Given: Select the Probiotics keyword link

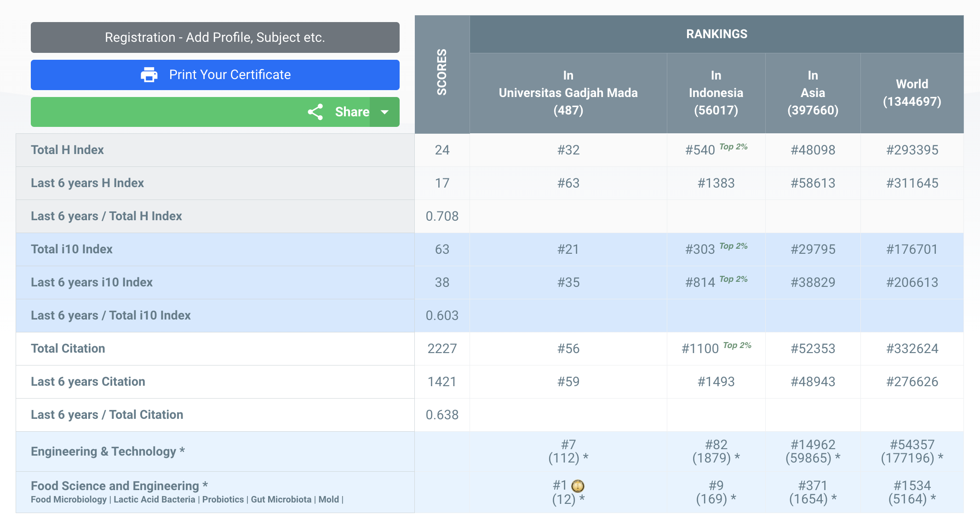Looking at the screenshot, I should pos(223,499).
